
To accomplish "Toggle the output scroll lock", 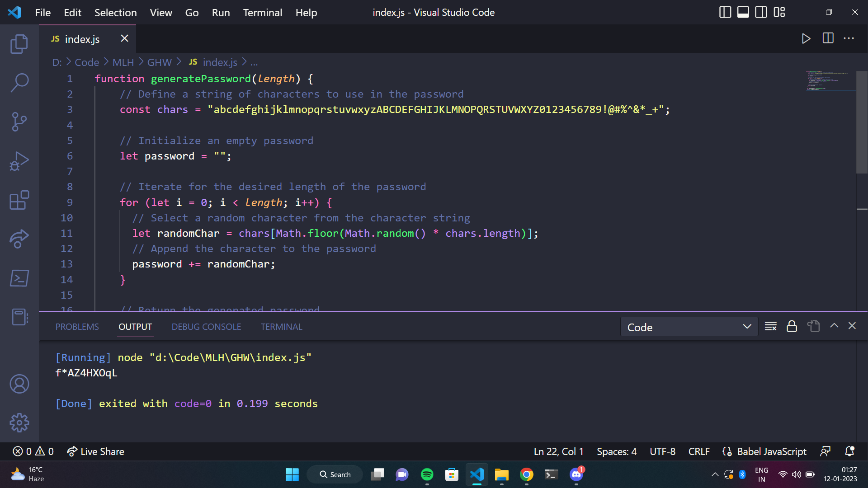I will click(x=792, y=326).
